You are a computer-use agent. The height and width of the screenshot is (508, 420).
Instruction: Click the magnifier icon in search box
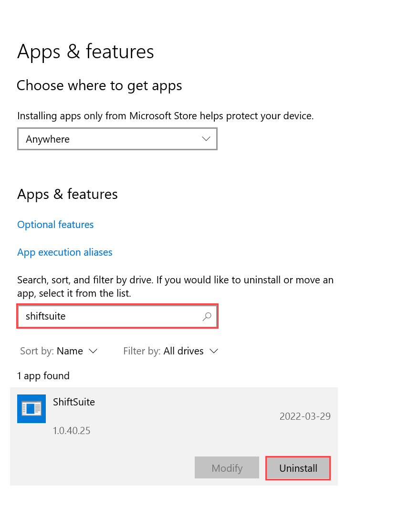pyautogui.click(x=207, y=316)
